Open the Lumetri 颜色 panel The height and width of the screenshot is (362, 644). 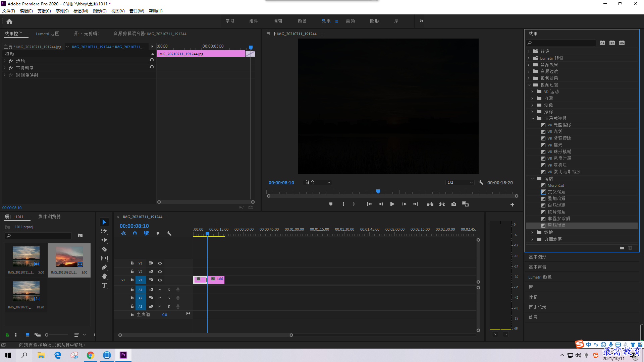(x=540, y=277)
